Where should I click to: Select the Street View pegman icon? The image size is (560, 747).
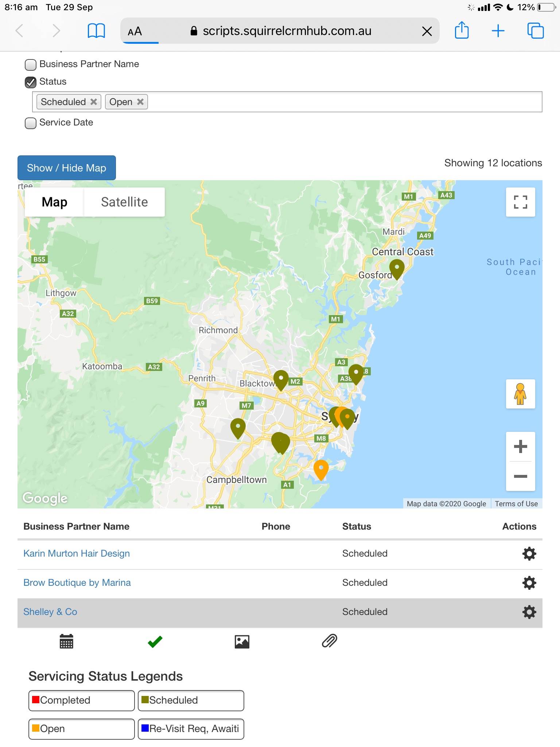tap(520, 394)
